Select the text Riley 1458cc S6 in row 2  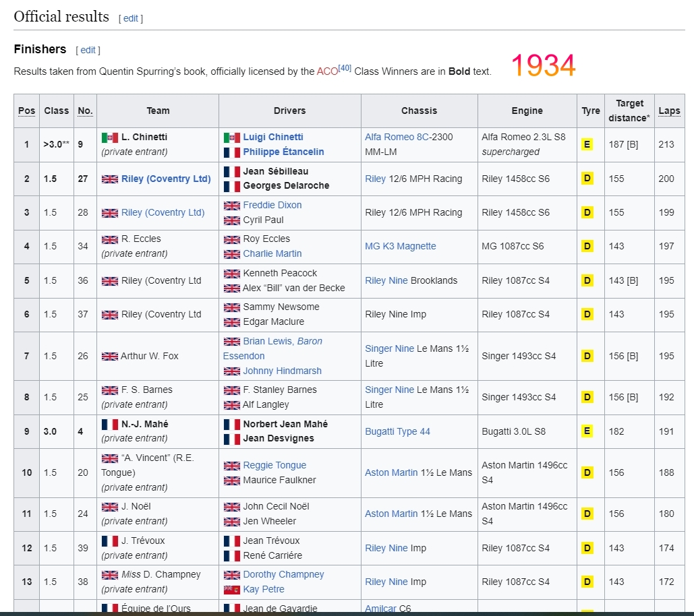pos(516,179)
